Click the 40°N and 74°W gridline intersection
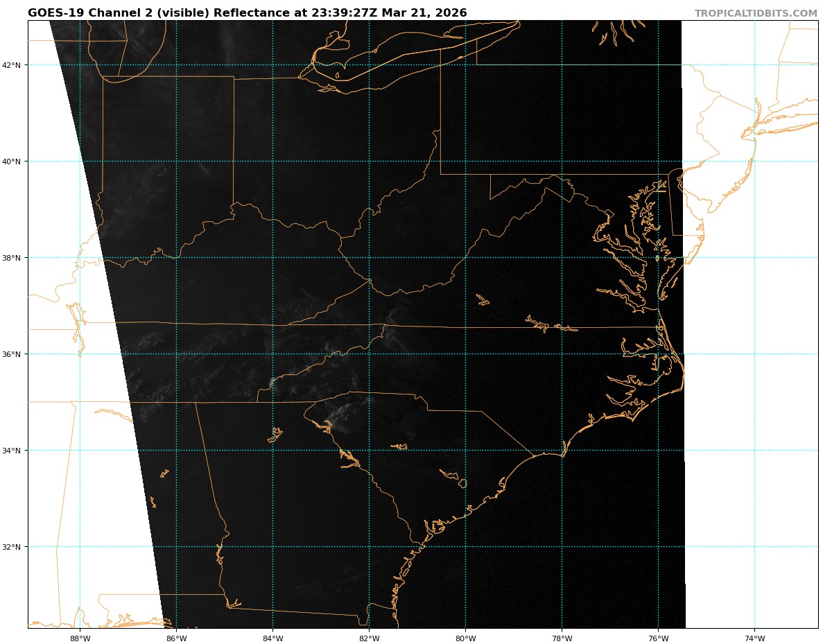 (x=754, y=162)
